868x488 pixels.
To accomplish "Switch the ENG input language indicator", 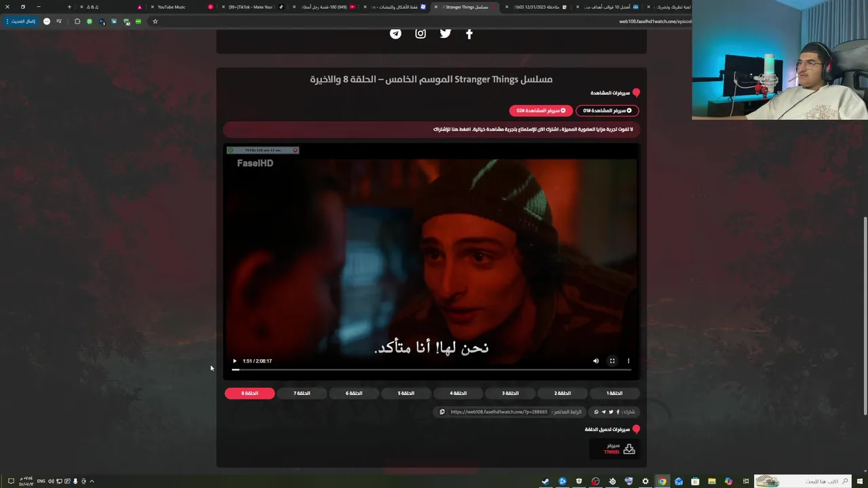I will coord(41,481).
